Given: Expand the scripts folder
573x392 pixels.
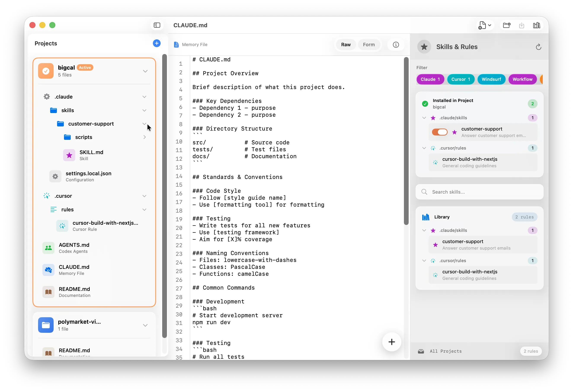Looking at the screenshot, I should [x=145, y=137].
